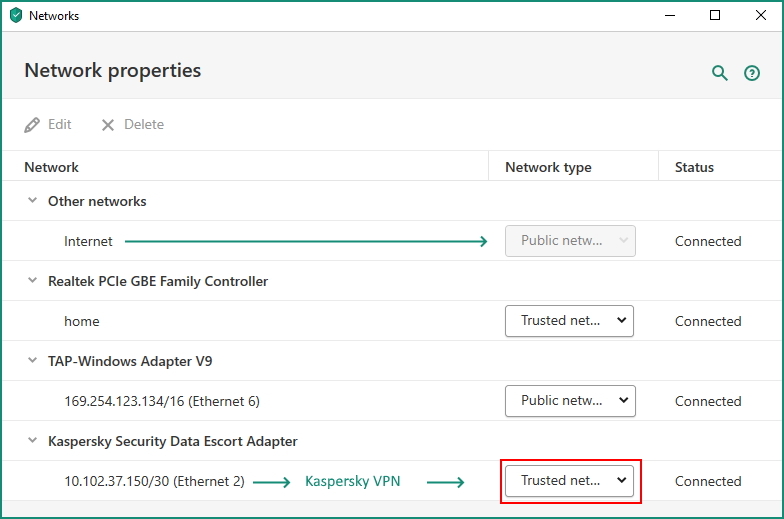Collapse the Realtek PCIe GBE Family Controller group

click(x=32, y=281)
